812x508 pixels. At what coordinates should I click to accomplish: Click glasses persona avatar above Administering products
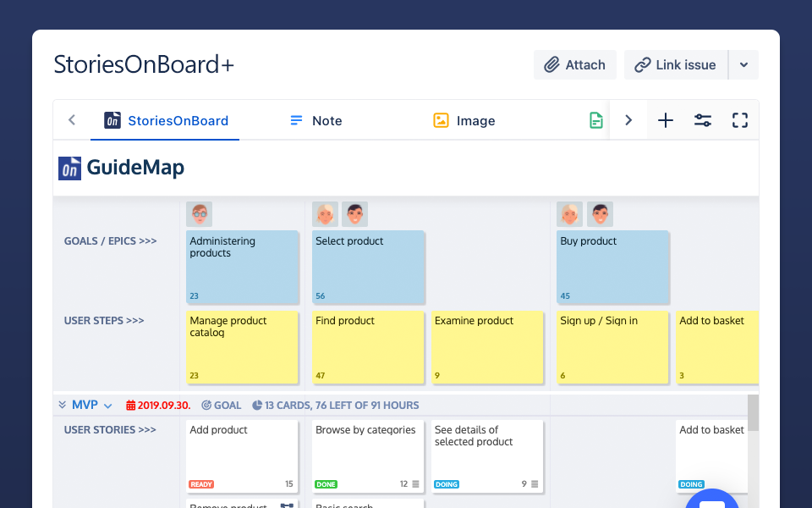200,214
